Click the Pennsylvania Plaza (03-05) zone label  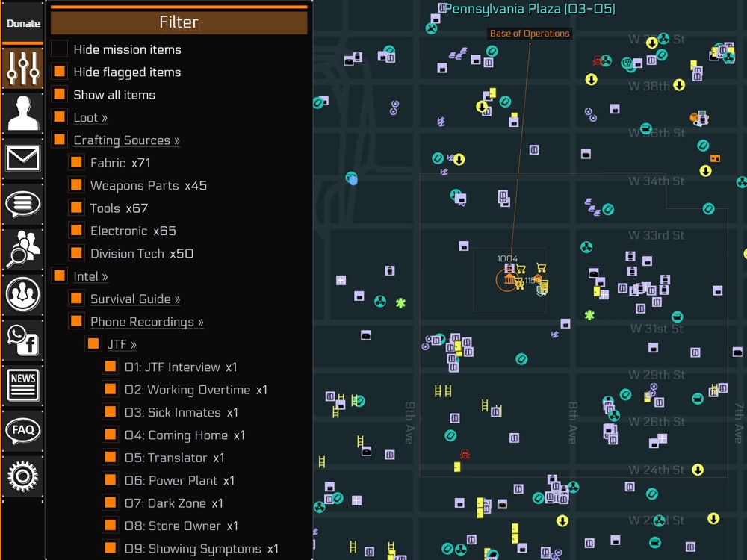(530, 8)
